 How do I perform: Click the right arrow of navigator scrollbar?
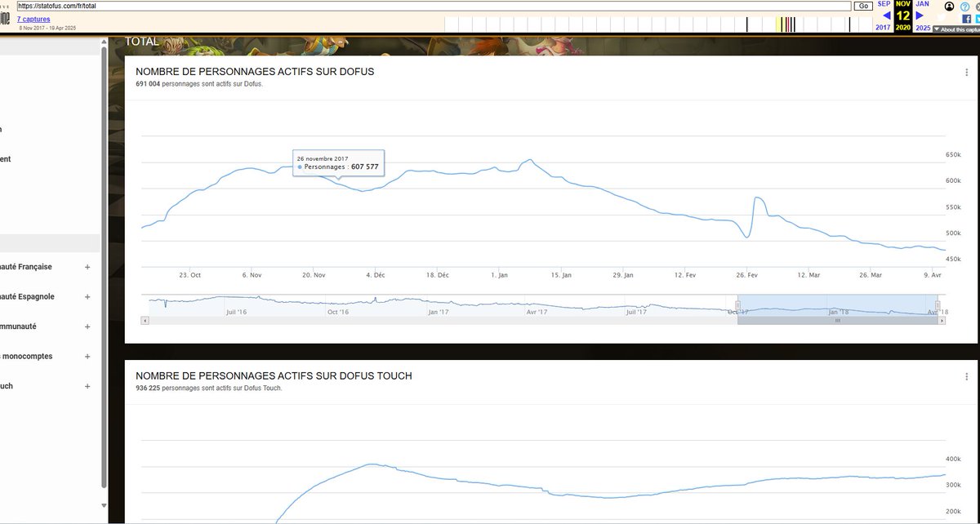(942, 321)
